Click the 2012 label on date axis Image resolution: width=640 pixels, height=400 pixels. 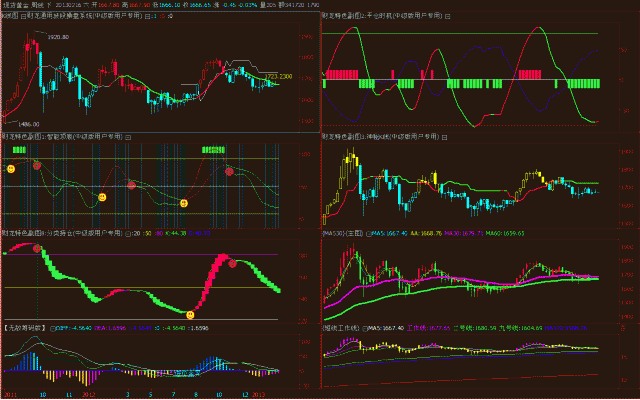click(88, 395)
